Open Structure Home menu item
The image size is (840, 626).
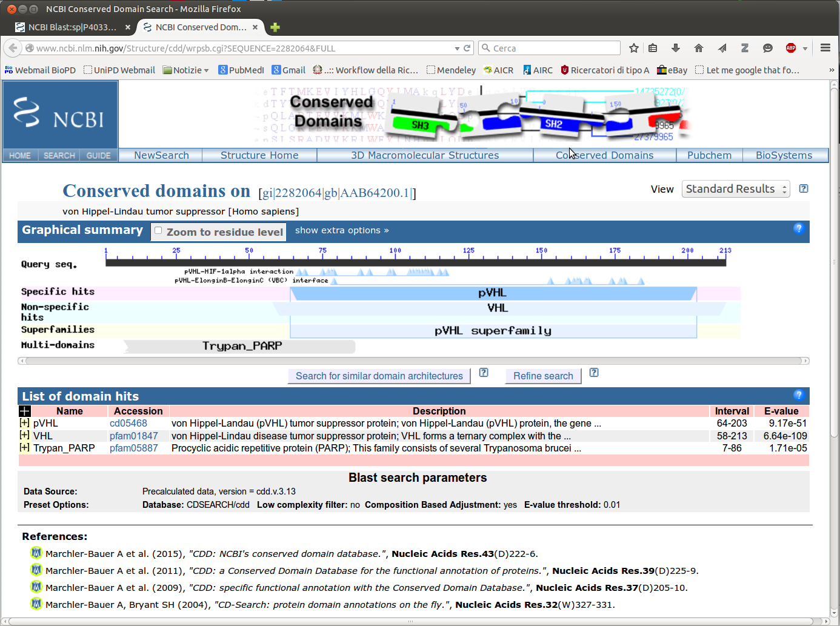tap(259, 155)
